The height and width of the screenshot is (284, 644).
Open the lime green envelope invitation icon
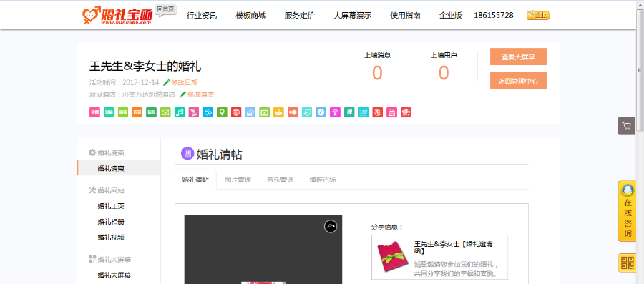coord(165,112)
